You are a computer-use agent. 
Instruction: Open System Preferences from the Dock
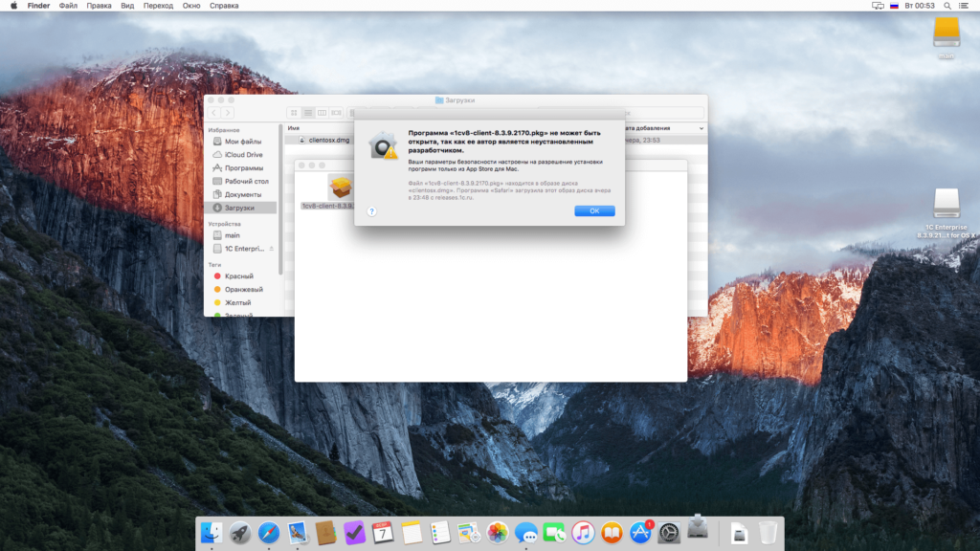click(669, 533)
